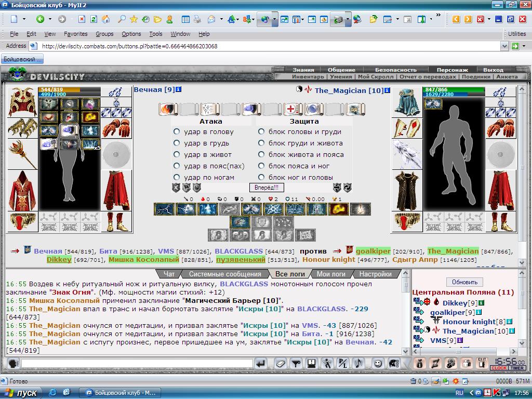Click 'Поединки' link in game header
532x399 pixels.
476,77
